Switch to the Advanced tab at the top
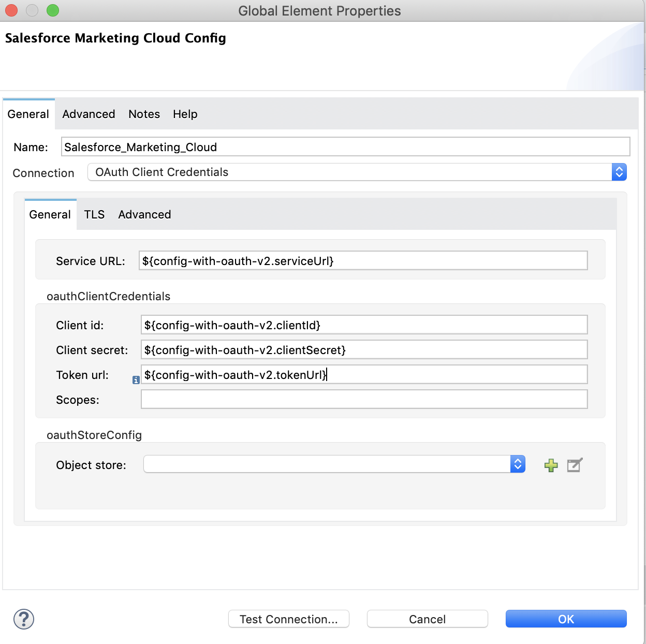Image resolution: width=646 pixels, height=644 pixels. pyautogui.click(x=88, y=114)
